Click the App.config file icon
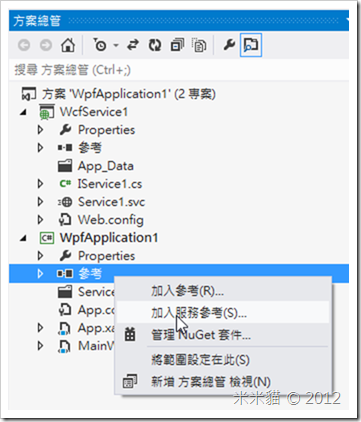 point(65,310)
